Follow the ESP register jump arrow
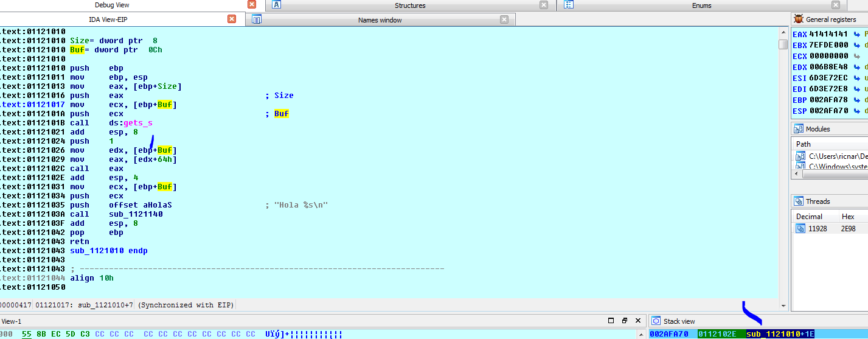 858,111
